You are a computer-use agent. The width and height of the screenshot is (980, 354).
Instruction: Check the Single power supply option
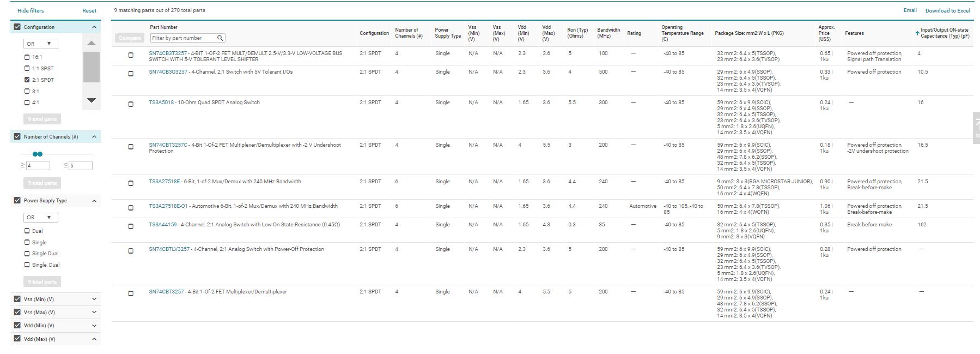click(x=27, y=242)
